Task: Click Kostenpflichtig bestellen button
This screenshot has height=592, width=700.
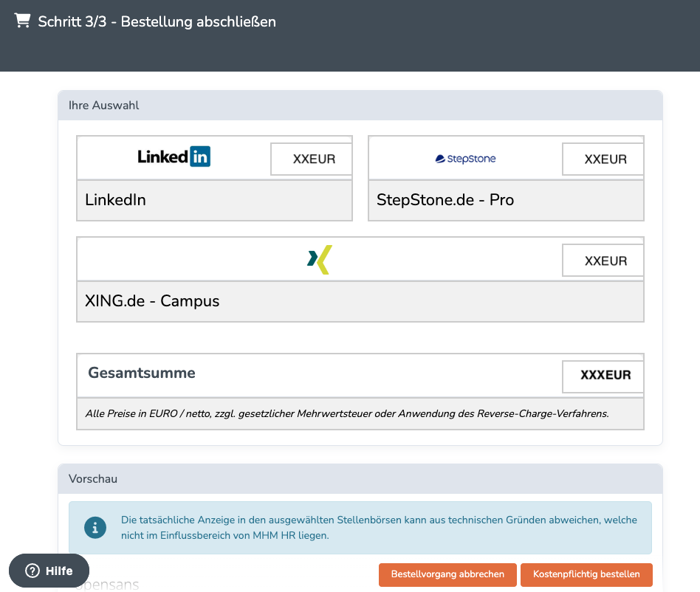Action: (x=586, y=574)
